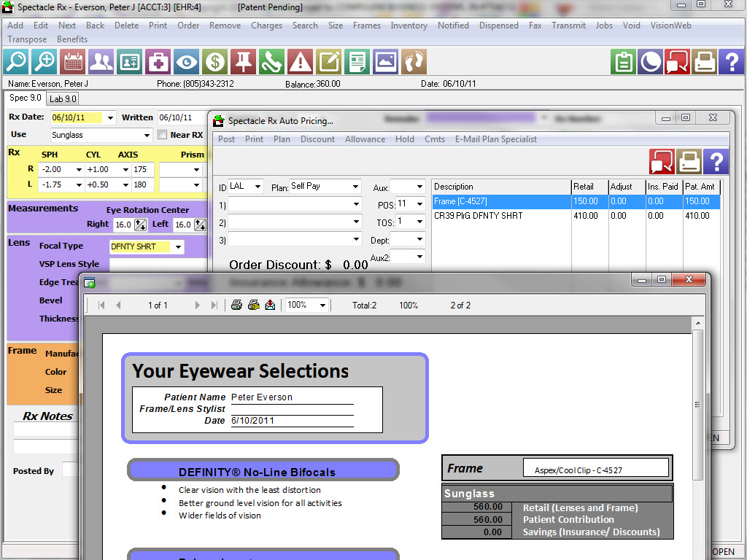The height and width of the screenshot is (560, 747).
Task: Open the Plan Self Pay dropdown
Action: tap(355, 186)
